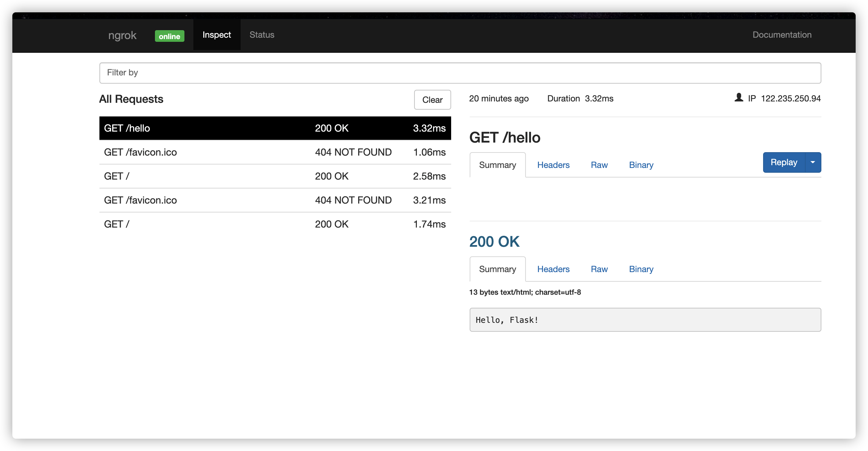Select the GET /hello request row
Viewport: 868px width, 451px height.
point(275,128)
